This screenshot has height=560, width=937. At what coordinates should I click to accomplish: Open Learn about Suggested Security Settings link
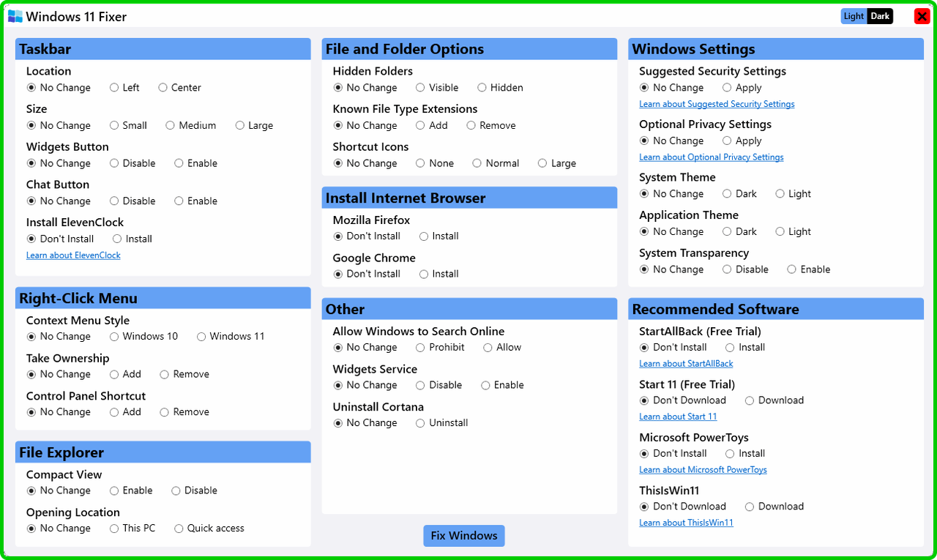coord(717,104)
